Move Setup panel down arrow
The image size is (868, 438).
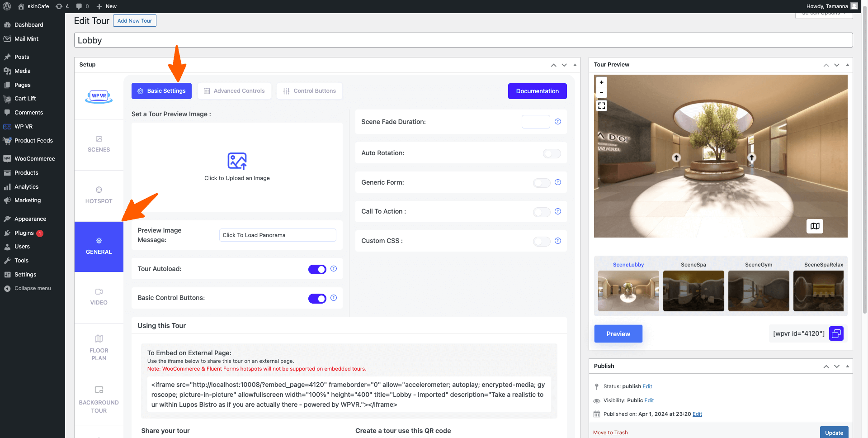[564, 65]
